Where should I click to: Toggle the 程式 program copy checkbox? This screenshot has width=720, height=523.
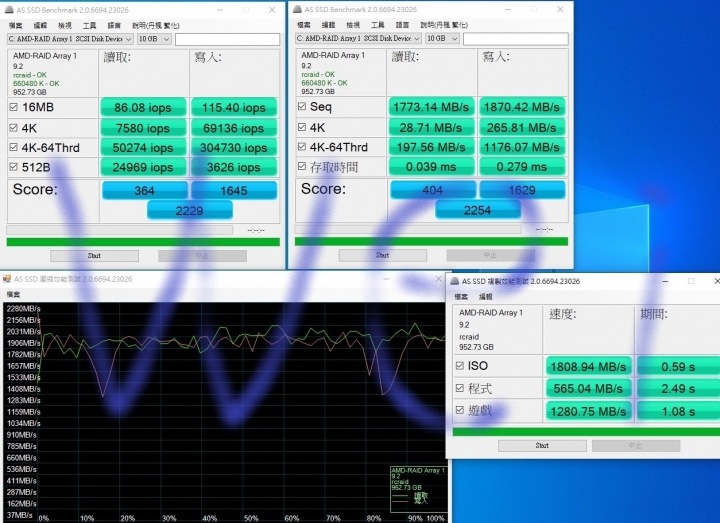pyautogui.click(x=460, y=388)
